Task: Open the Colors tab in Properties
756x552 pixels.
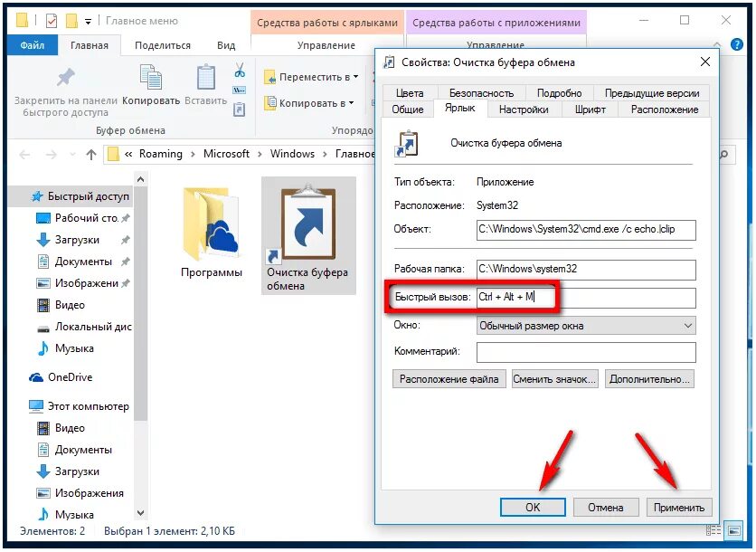Action: [x=410, y=92]
